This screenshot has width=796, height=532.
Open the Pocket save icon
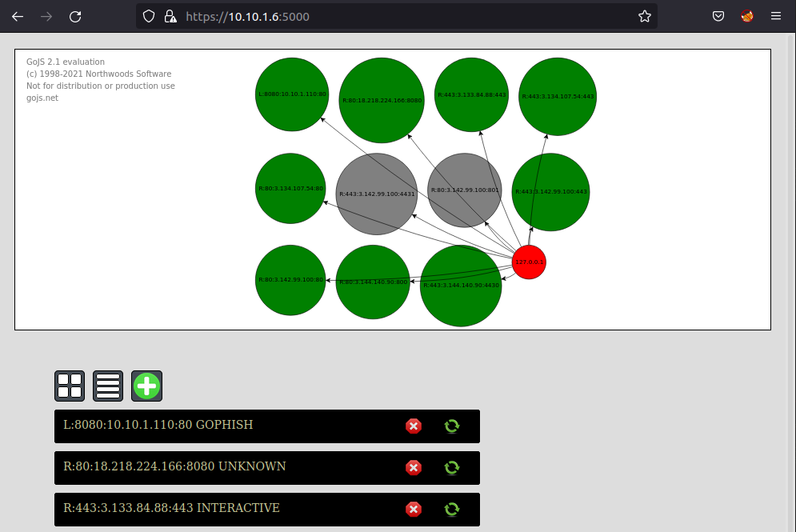(718, 16)
